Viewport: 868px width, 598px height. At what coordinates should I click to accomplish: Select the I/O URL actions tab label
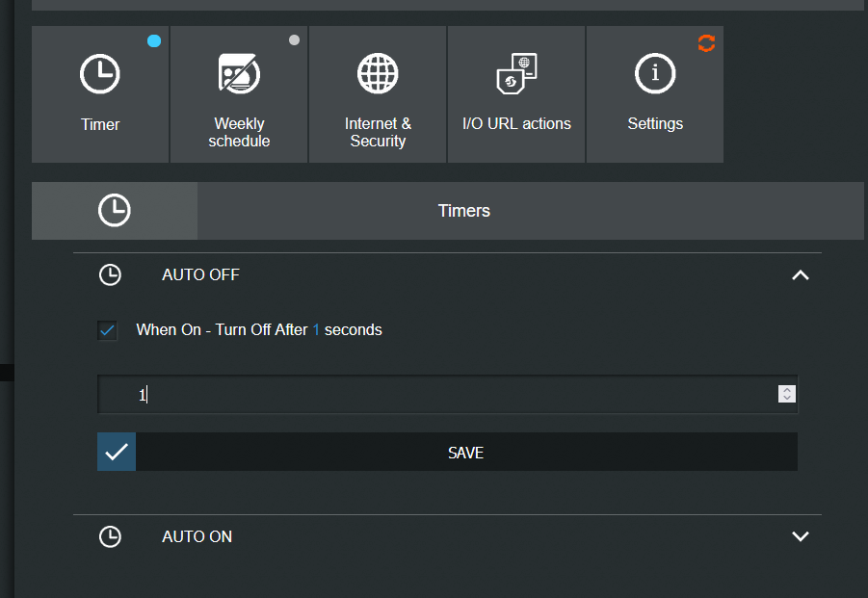(x=516, y=123)
